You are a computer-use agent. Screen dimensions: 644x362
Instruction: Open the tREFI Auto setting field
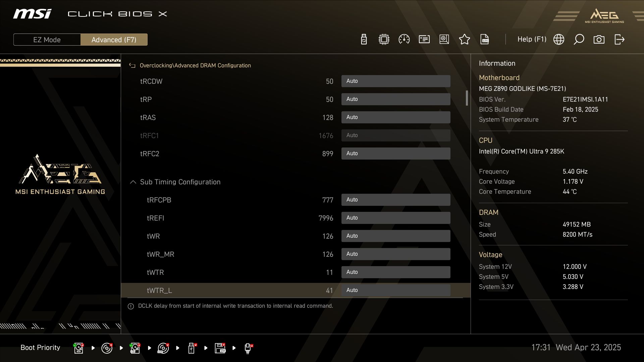click(396, 218)
